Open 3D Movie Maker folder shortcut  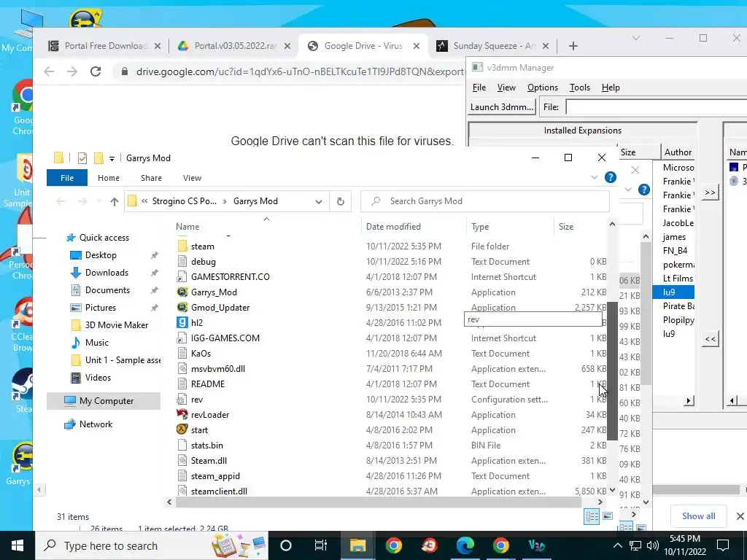tap(116, 324)
